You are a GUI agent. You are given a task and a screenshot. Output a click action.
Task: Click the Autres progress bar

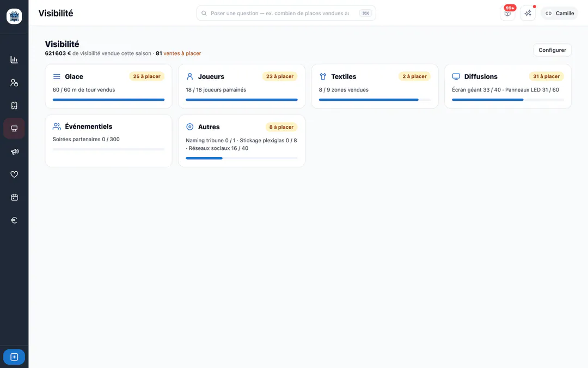[x=242, y=159]
